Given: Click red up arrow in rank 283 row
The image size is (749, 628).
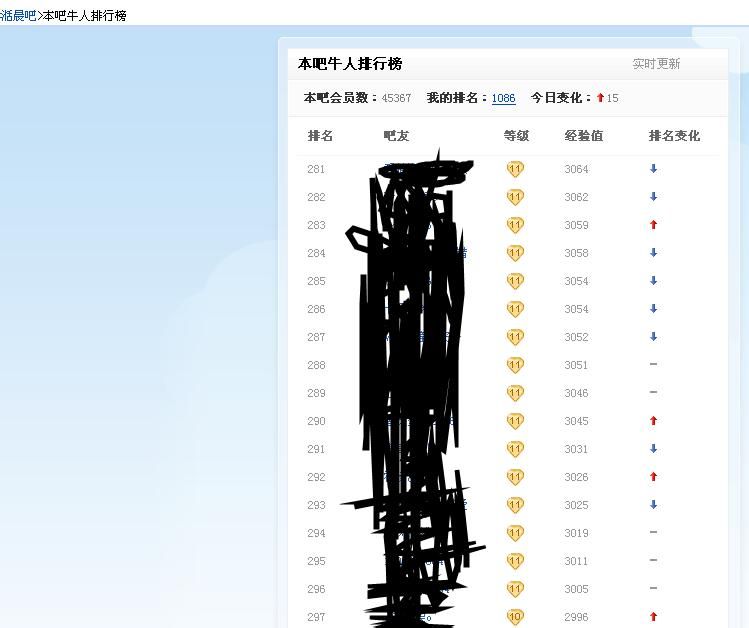Looking at the screenshot, I should tap(653, 224).
